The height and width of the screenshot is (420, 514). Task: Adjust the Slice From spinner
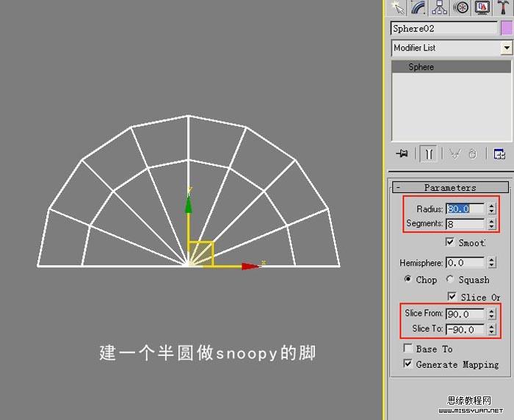pos(491,314)
